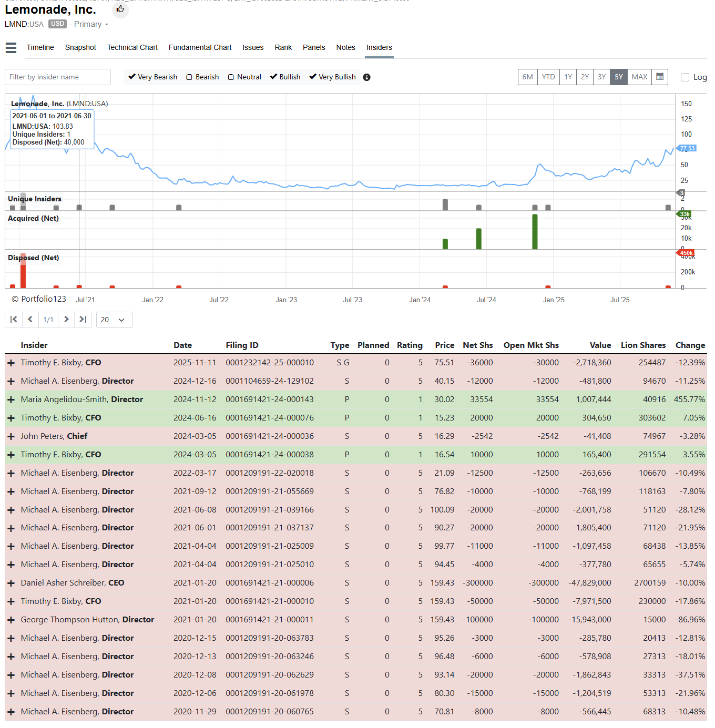Viewport: 715px width, 728px height.
Task: Enable the Log scale checkbox
Action: (685, 77)
